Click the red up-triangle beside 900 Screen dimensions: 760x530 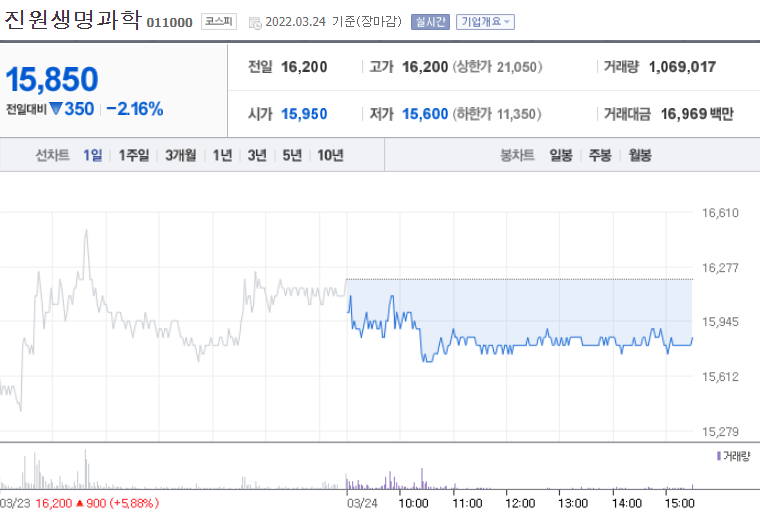click(79, 503)
